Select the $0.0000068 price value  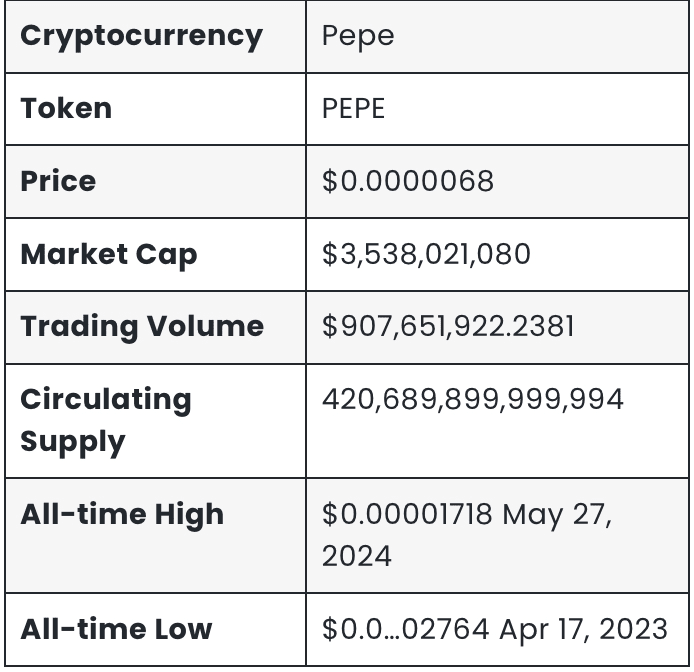pyautogui.click(x=408, y=181)
